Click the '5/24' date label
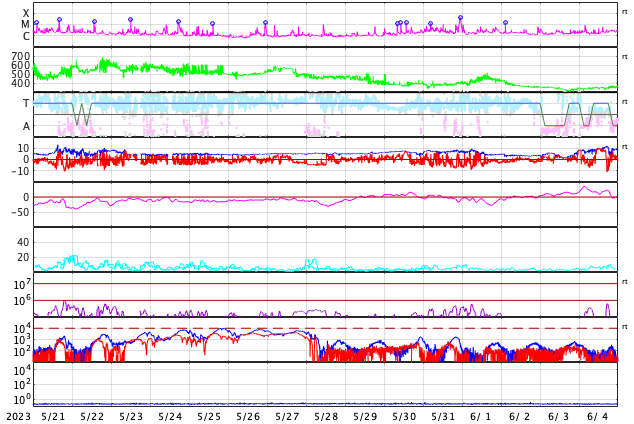The image size is (634, 424). tap(170, 417)
